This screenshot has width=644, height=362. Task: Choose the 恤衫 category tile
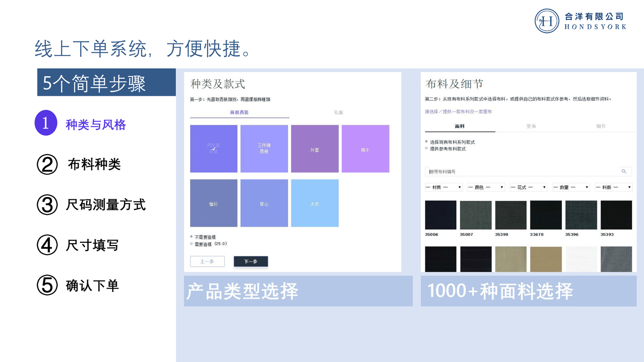[x=214, y=203]
